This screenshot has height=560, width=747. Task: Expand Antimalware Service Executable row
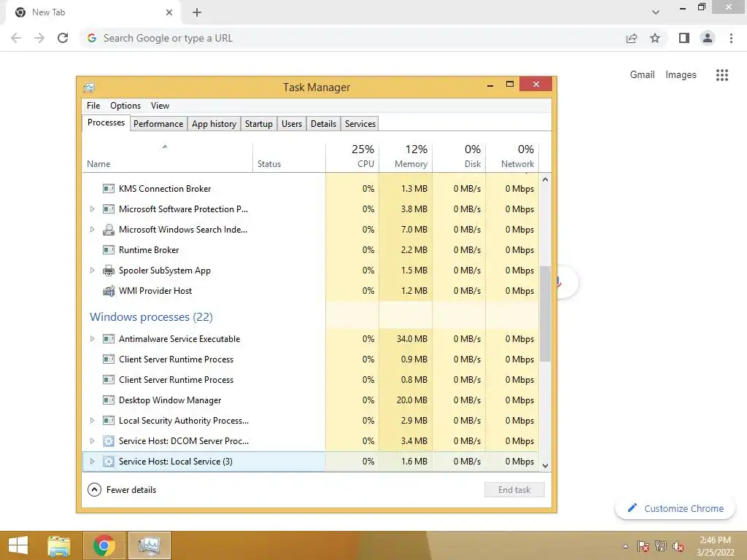(92, 339)
